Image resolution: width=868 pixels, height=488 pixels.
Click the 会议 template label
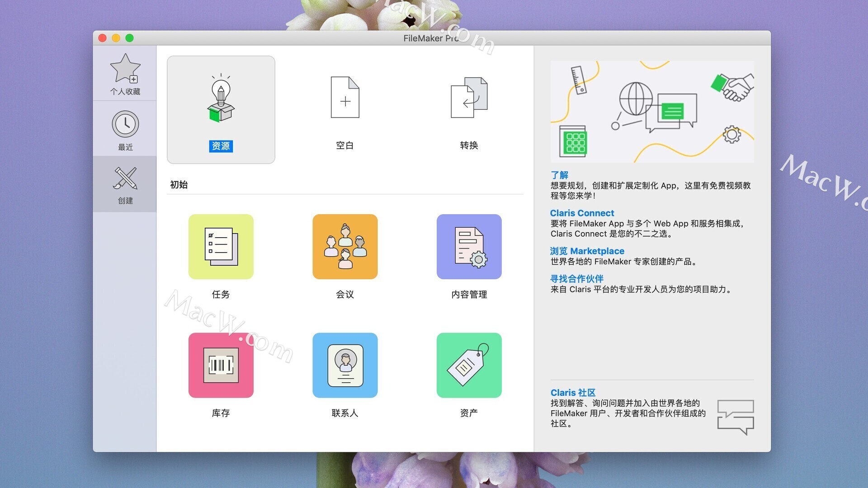coord(345,295)
